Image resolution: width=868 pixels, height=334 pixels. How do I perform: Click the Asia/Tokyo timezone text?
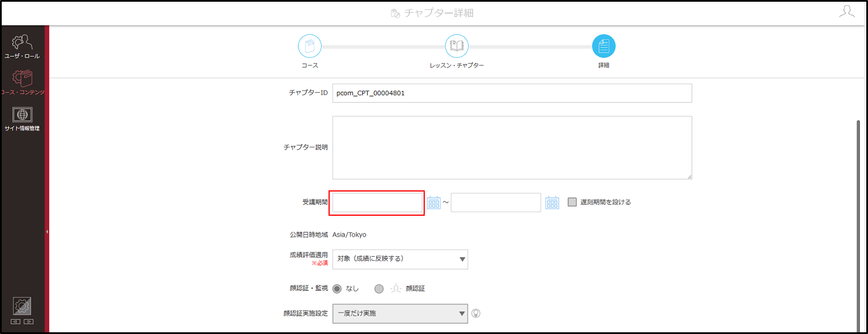349,235
